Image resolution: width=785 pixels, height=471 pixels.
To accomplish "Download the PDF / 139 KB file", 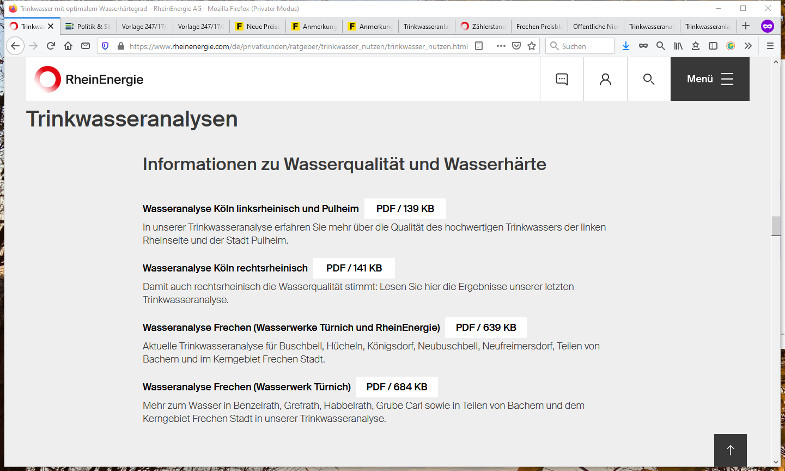I will (405, 208).
